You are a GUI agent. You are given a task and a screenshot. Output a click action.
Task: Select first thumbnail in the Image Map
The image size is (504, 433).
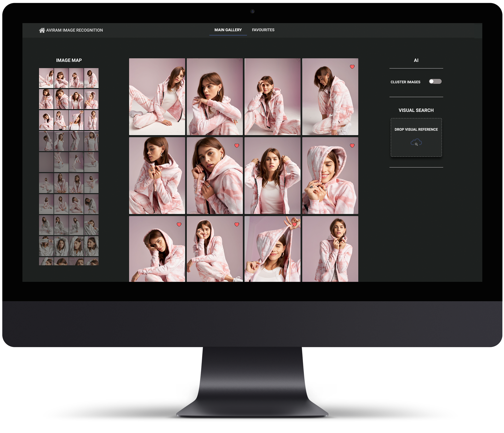tap(46, 78)
